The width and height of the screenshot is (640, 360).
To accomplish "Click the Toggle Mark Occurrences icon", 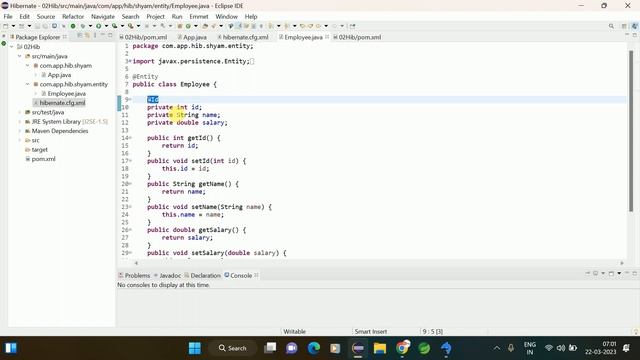I will 239,26.
